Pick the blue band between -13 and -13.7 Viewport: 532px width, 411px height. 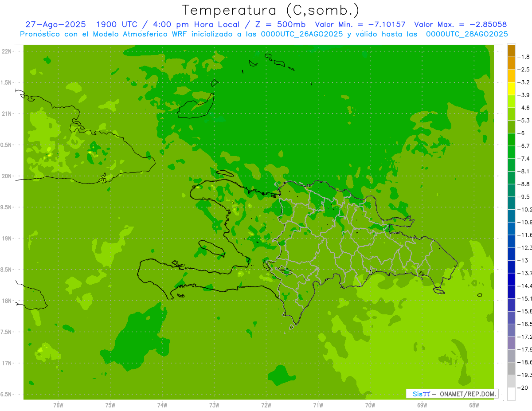[x=511, y=267]
